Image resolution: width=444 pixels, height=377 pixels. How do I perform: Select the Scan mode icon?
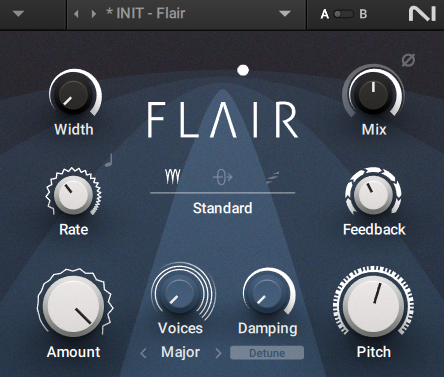point(273,178)
